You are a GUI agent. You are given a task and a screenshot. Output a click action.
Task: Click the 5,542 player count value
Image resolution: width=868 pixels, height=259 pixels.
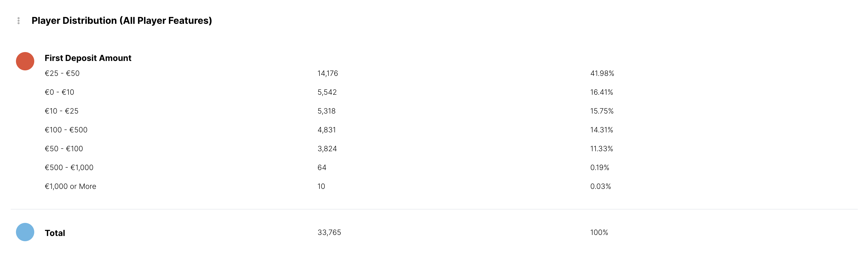327,92
